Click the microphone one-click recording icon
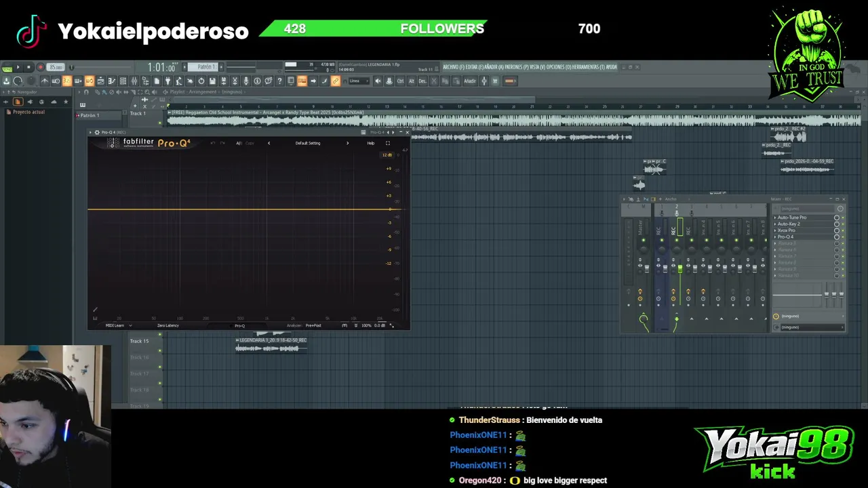Screen dimensions: 868x488 246,81
